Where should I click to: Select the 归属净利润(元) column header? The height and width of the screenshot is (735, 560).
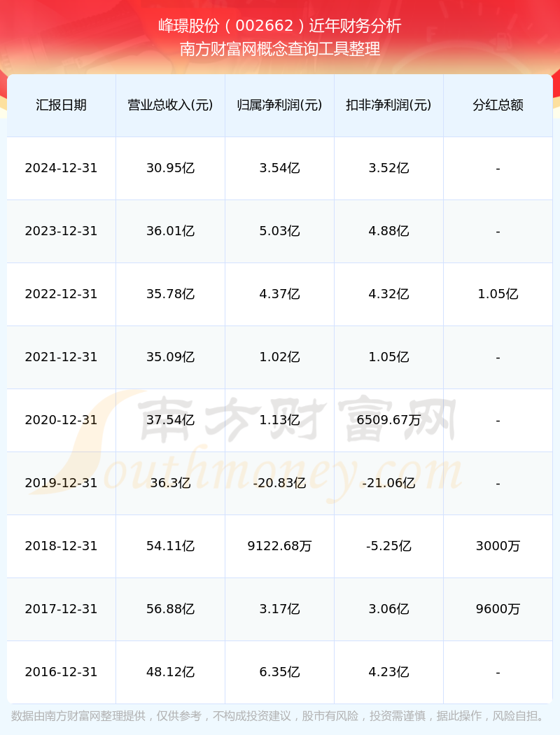tap(280, 105)
